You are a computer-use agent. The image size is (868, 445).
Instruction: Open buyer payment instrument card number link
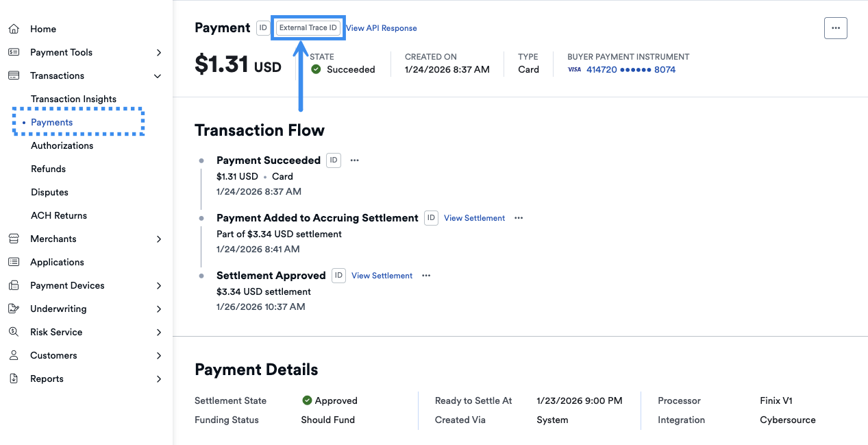coord(630,69)
